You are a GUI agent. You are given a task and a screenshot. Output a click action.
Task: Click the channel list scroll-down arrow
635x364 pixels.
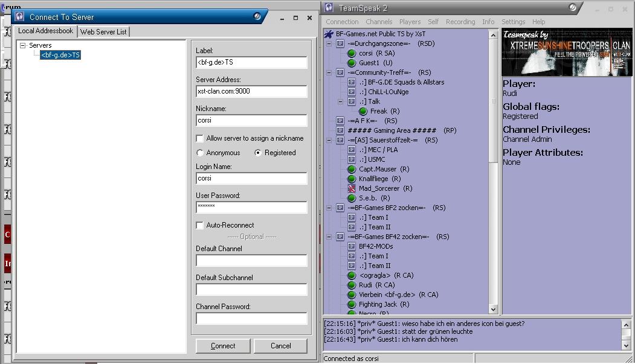pyautogui.click(x=493, y=310)
